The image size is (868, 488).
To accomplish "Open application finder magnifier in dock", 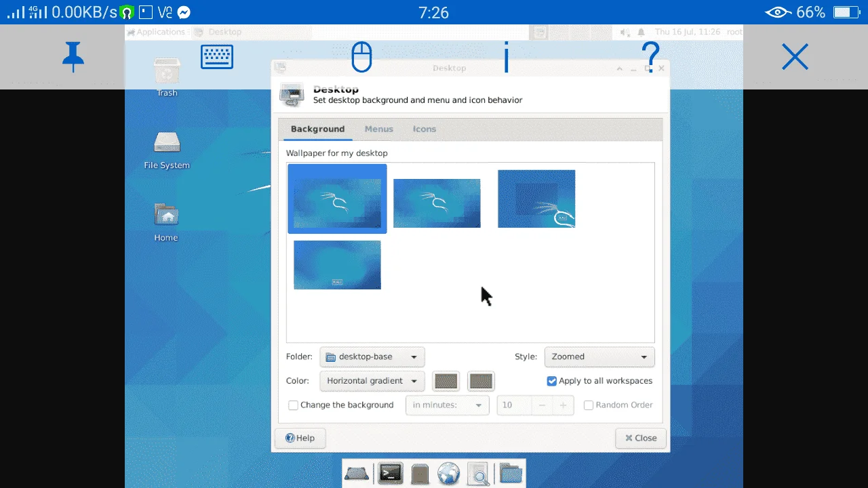I will (x=478, y=474).
